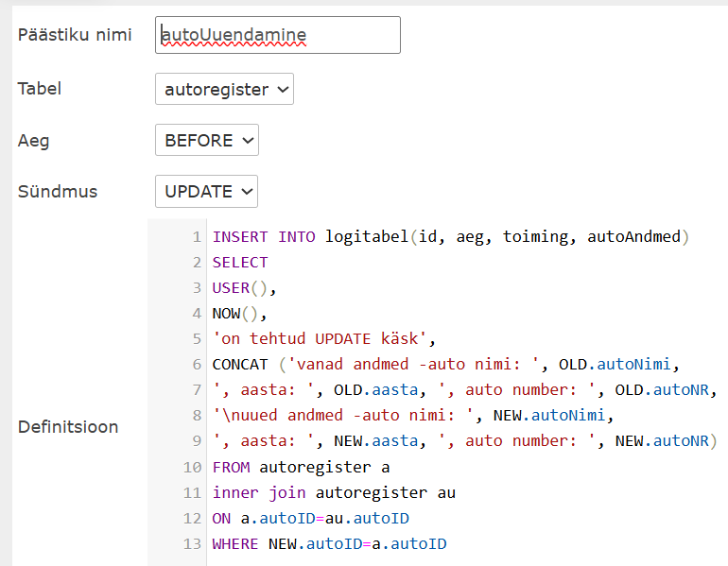Viewport: 728px width, 566px height.
Task: Click the 'on tehtud UPDATE käsk' string
Action: [321, 339]
